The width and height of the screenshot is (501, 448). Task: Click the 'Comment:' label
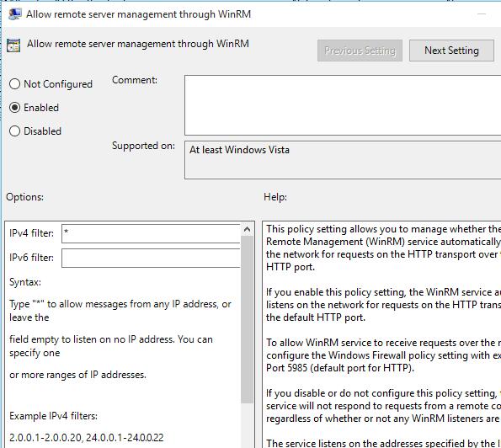tap(135, 80)
